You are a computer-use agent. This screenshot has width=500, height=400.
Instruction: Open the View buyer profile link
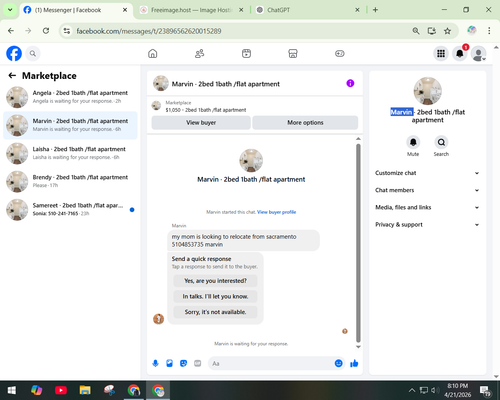coord(276,212)
